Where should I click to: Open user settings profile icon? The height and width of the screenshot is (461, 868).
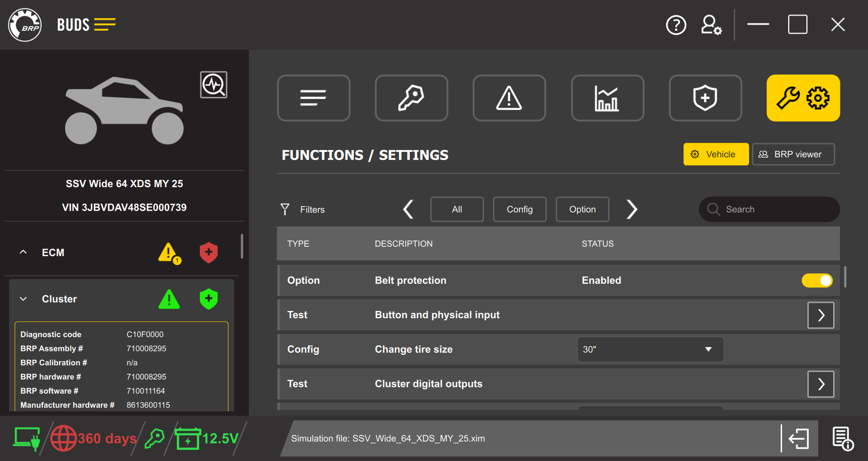tap(711, 25)
